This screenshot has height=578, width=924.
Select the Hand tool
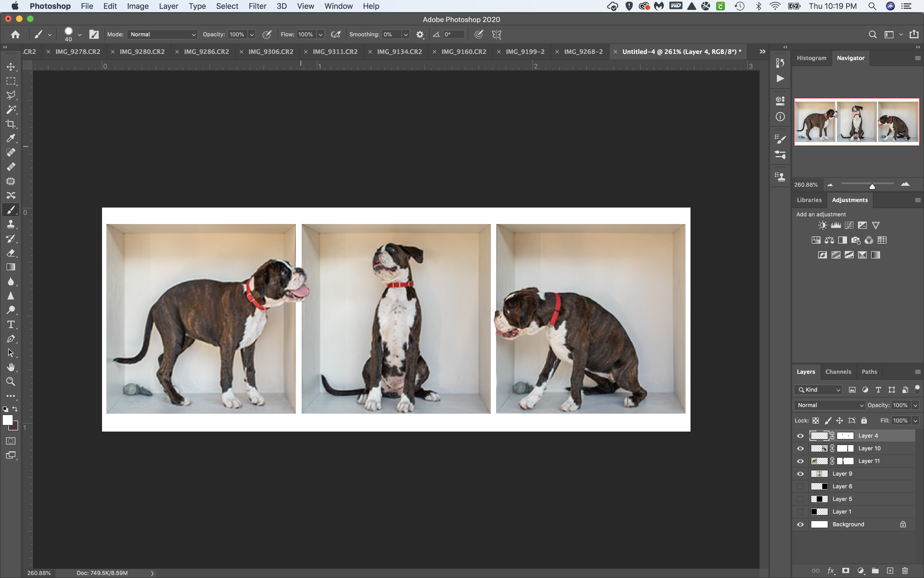[11, 367]
